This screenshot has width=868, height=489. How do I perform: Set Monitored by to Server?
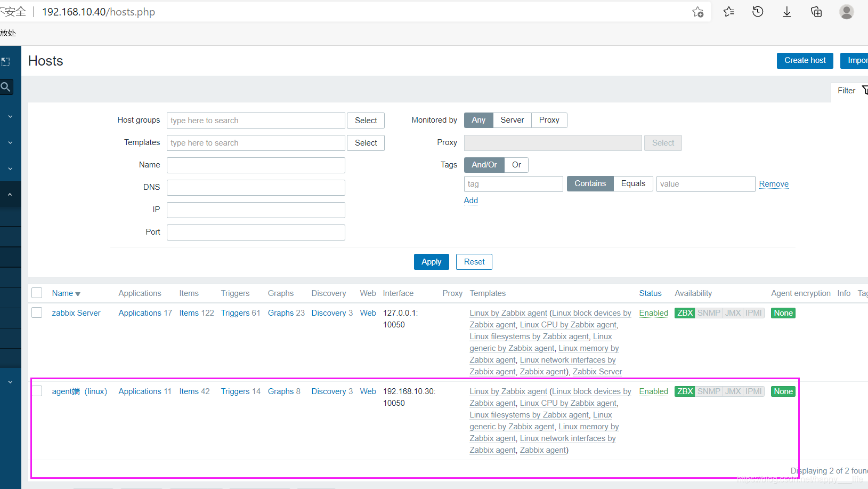pyautogui.click(x=512, y=120)
